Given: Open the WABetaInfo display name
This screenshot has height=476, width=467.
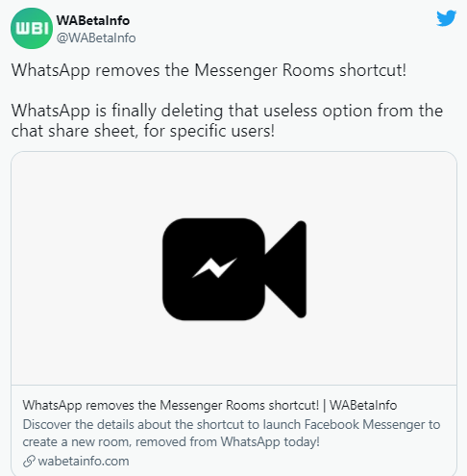Looking at the screenshot, I should coord(93,20).
